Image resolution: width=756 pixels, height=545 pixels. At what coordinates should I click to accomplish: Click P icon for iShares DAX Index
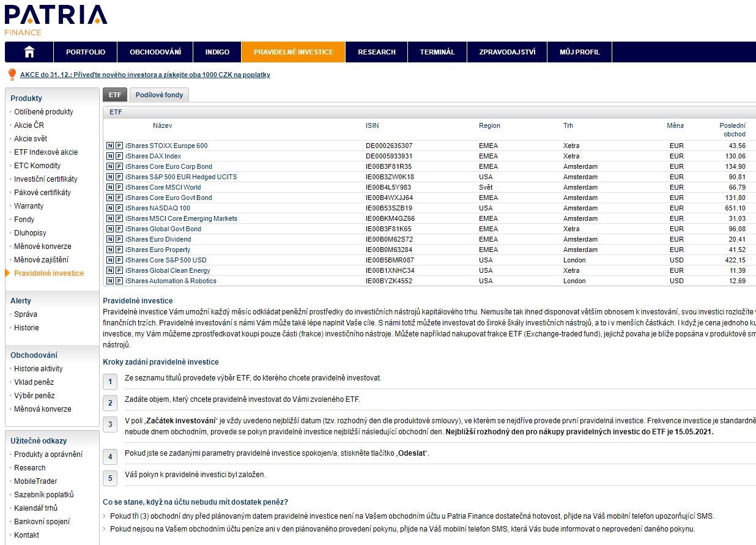tap(119, 157)
